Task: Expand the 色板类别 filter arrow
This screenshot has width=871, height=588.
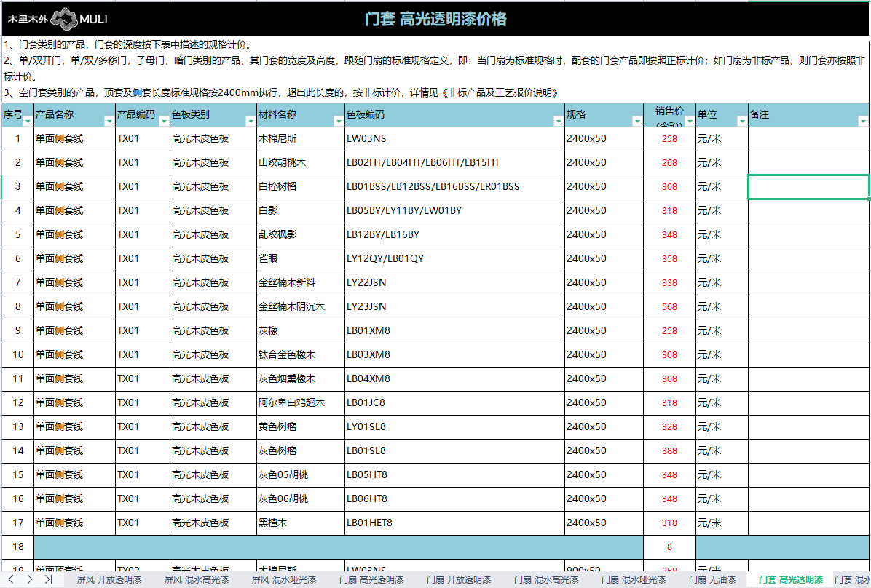Action: click(x=250, y=122)
